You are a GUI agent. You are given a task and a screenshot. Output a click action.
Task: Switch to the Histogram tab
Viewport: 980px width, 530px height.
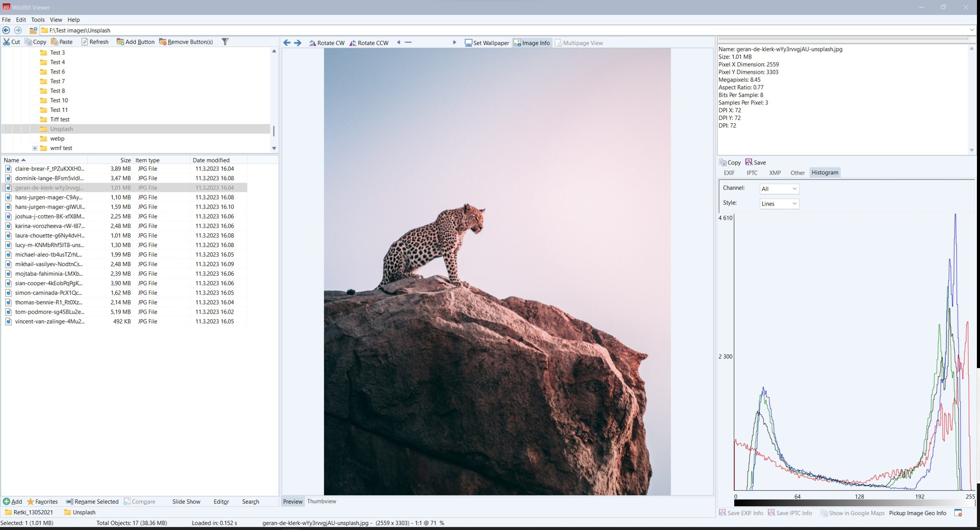tap(825, 172)
